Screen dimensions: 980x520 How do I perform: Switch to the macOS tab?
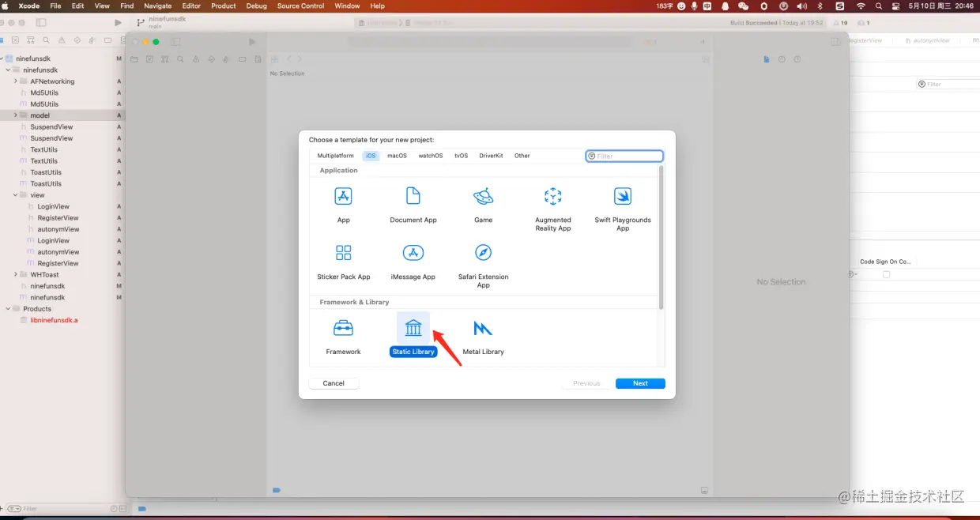pyautogui.click(x=397, y=156)
